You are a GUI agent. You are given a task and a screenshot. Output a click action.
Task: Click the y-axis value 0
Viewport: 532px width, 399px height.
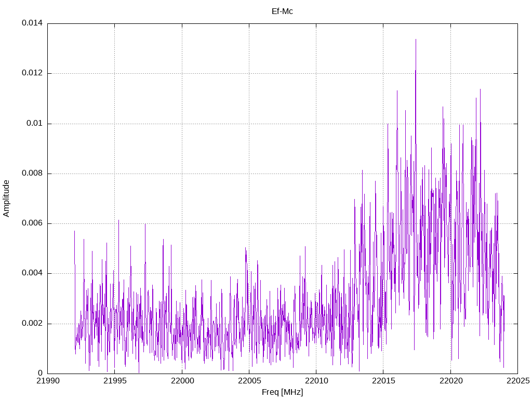[x=41, y=373]
